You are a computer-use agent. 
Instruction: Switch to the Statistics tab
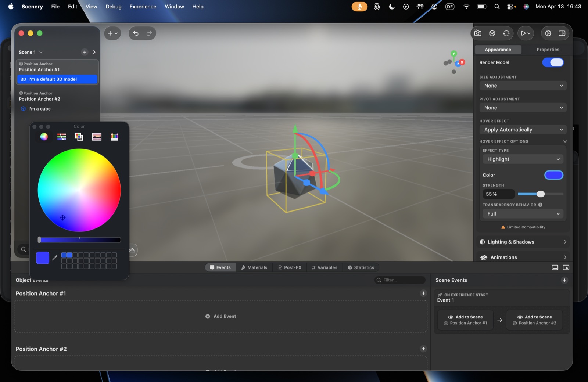point(361,267)
